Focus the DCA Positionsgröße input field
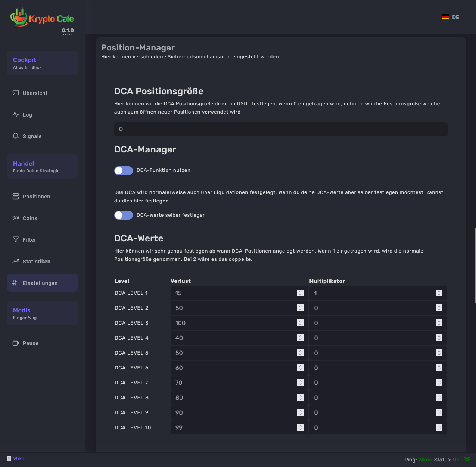 (281, 129)
